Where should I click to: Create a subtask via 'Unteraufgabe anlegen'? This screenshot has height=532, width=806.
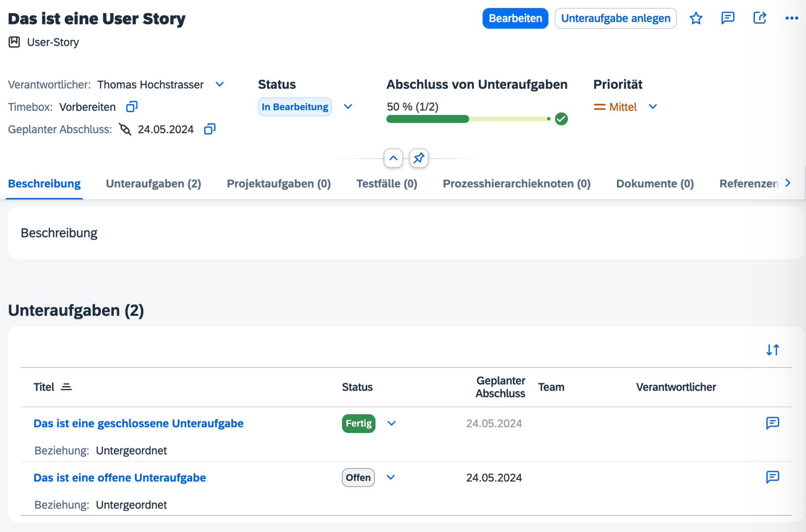615,18
